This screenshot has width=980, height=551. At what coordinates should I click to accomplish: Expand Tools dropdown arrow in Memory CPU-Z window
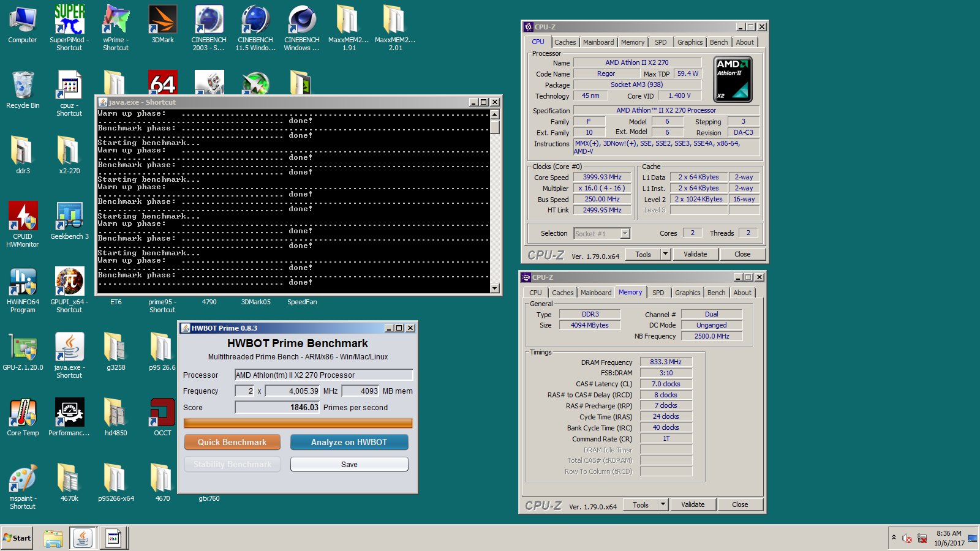[x=663, y=504]
